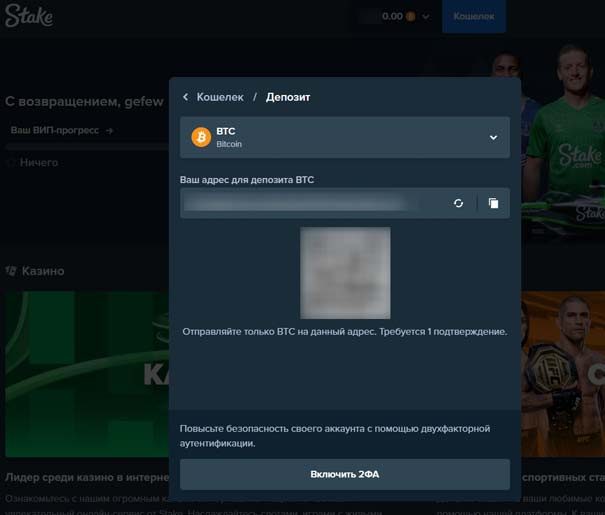
Task: Click the back arrow beside Кошелек
Action: click(186, 97)
